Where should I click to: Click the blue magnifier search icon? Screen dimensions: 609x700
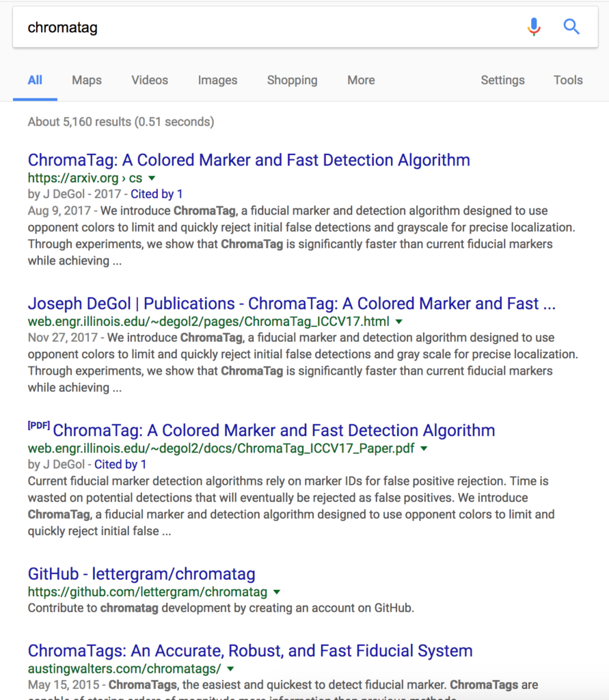571,27
